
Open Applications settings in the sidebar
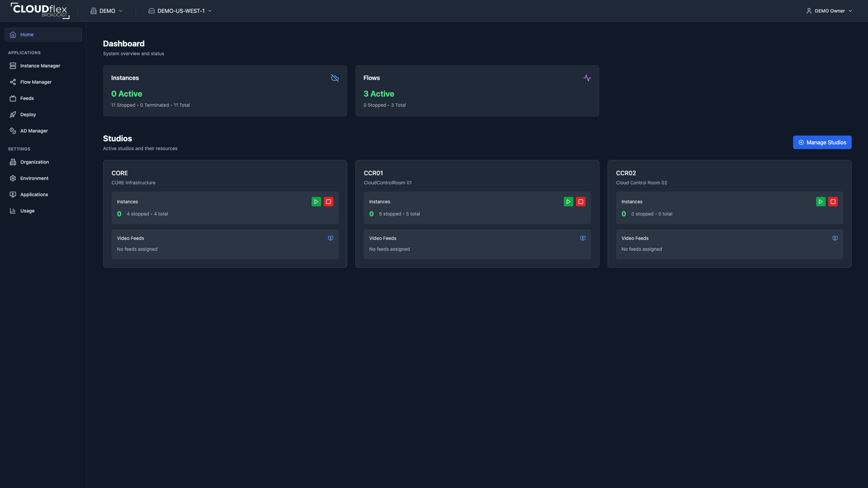click(x=43, y=195)
